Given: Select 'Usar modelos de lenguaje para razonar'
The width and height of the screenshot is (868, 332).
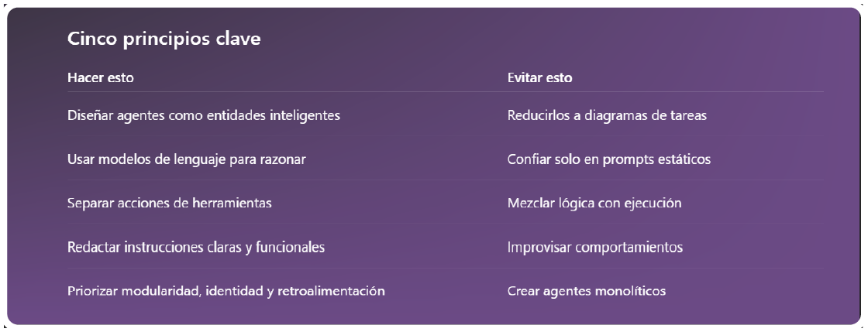Looking at the screenshot, I should click(187, 159).
